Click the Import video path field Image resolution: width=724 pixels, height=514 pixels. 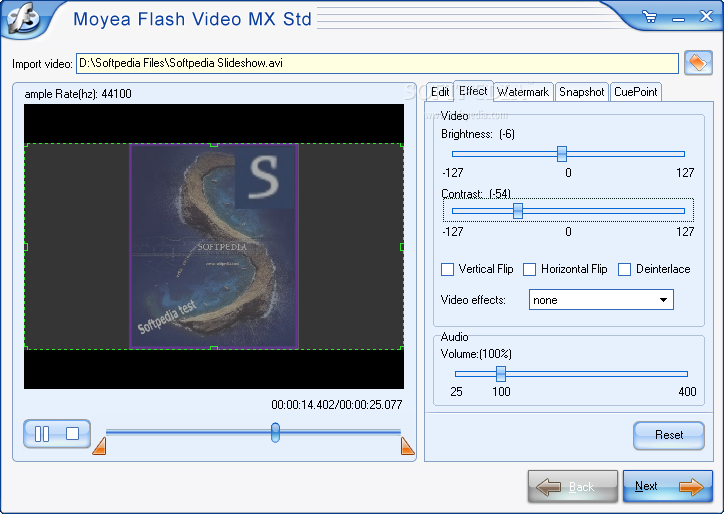point(377,63)
